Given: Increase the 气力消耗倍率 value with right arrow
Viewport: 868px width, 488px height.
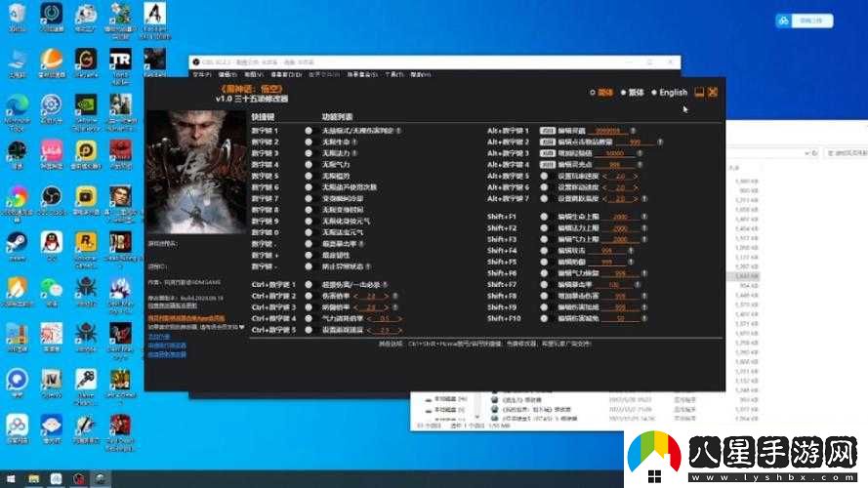Looking at the screenshot, I should (x=398, y=318).
